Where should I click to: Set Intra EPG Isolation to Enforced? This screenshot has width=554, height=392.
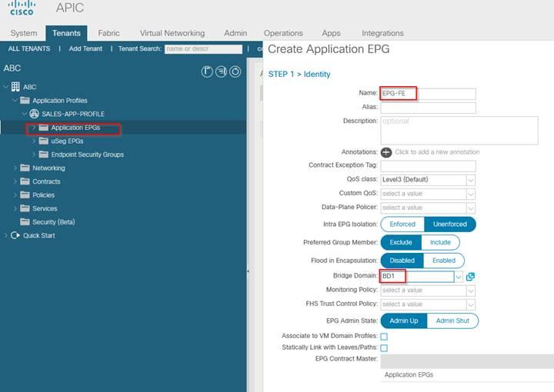(x=402, y=224)
